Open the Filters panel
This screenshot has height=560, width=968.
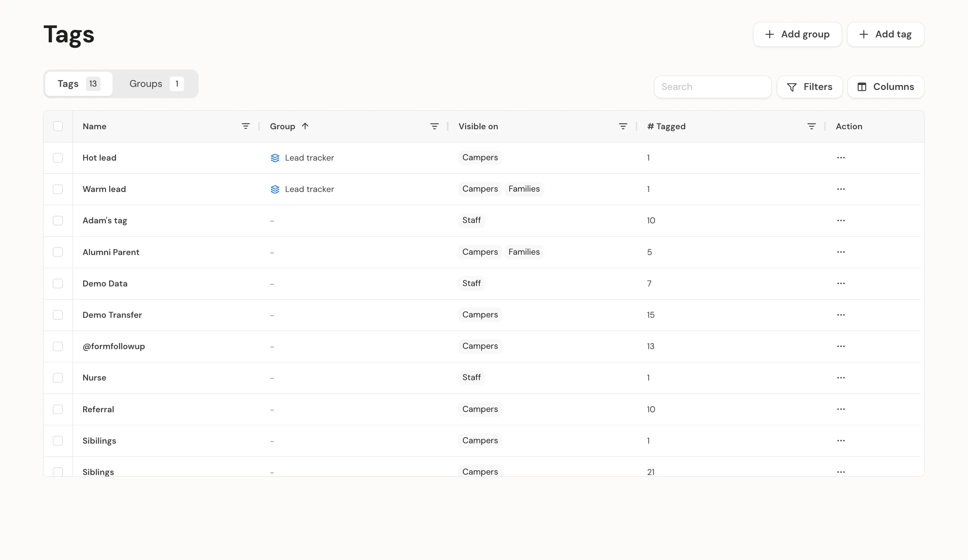[x=809, y=87]
